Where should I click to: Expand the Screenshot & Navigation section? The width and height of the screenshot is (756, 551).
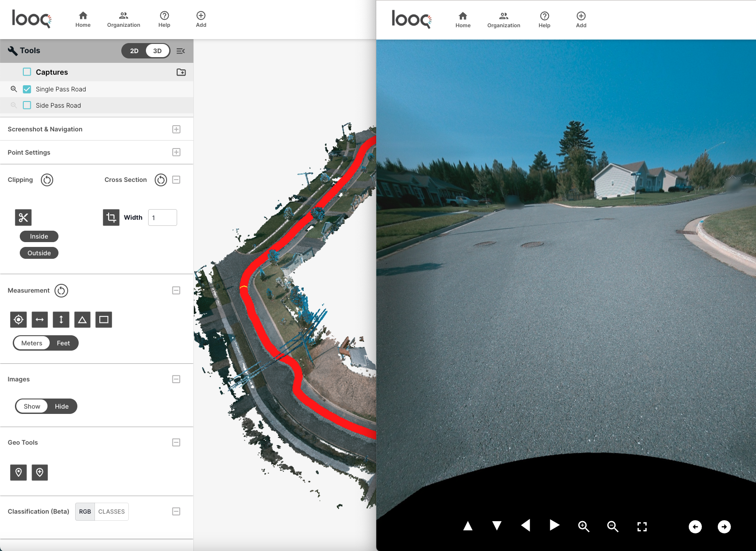click(x=176, y=129)
